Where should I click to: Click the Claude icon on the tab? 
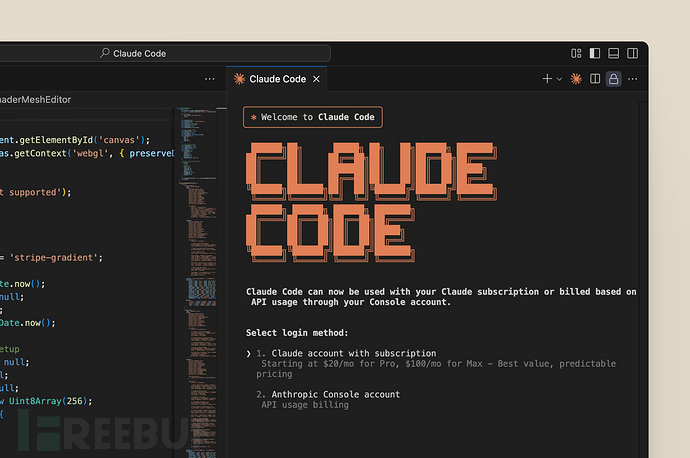[239, 79]
